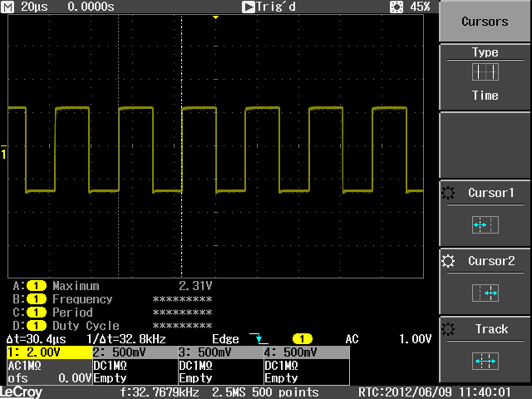Click the f:32.7679kHz frequency counter
The height and width of the screenshot is (399, 532).
coord(160,392)
